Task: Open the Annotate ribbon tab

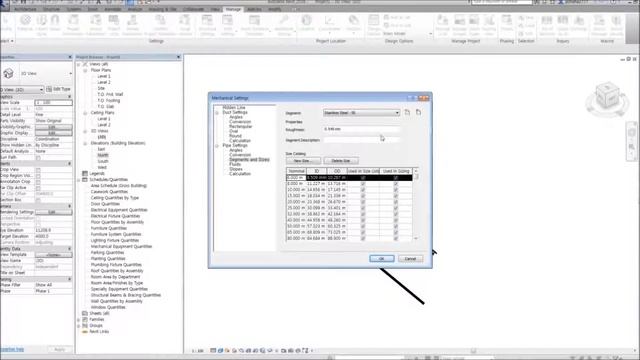Action: [113, 9]
